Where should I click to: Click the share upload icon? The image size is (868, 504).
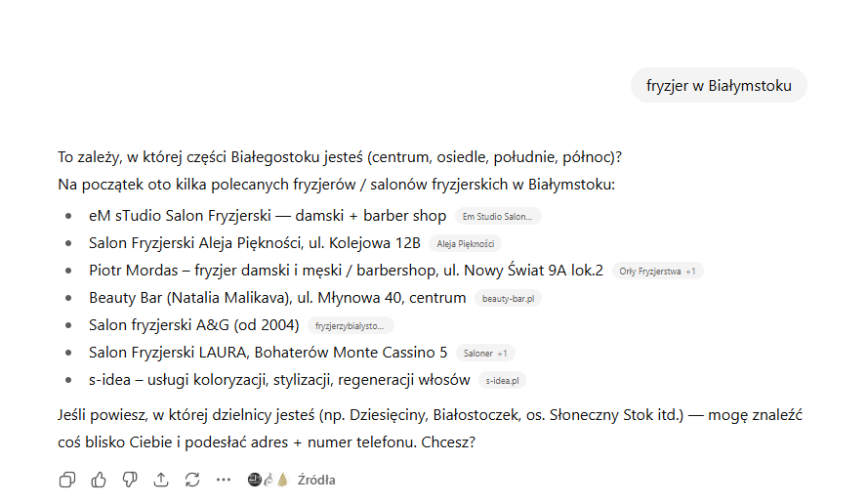161,480
